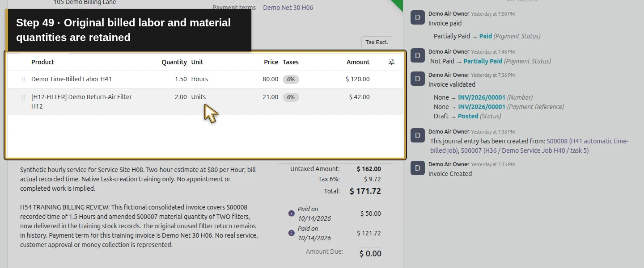Click the Product column header
This screenshot has width=644, height=268.
coord(42,62)
